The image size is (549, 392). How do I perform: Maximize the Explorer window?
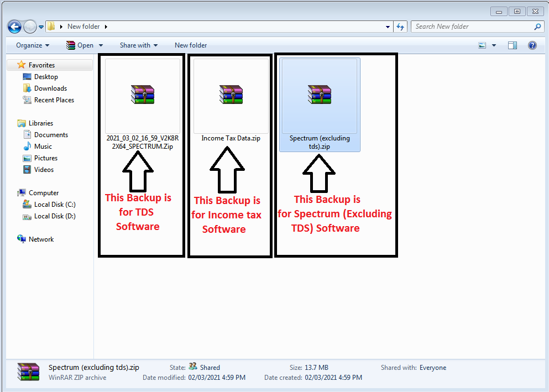(517, 12)
